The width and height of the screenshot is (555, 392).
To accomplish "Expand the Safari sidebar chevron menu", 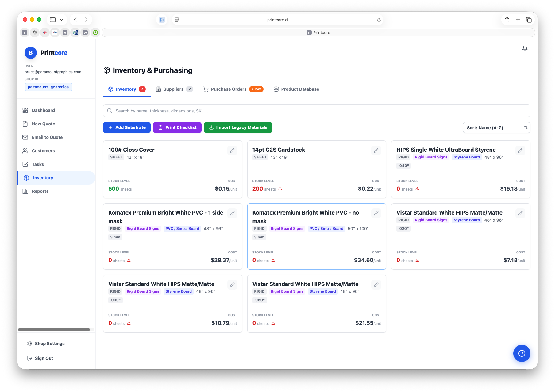I will [x=61, y=20].
